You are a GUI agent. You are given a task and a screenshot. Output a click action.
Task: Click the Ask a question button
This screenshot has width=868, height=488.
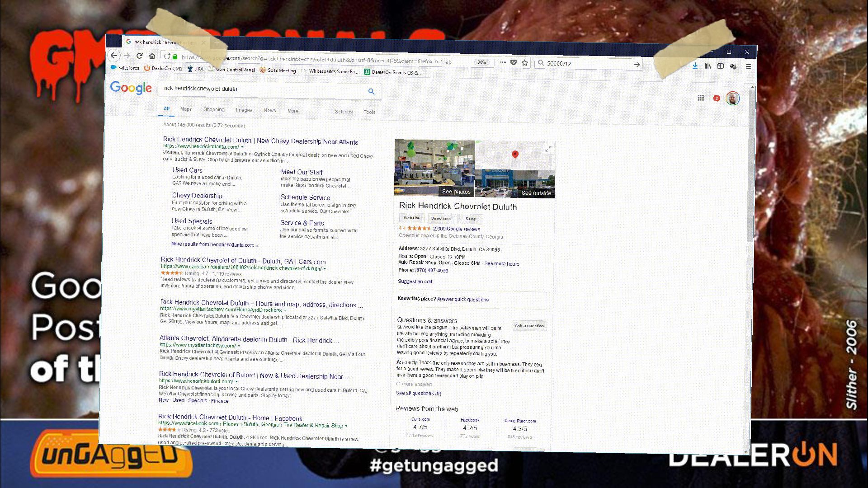coord(529,325)
